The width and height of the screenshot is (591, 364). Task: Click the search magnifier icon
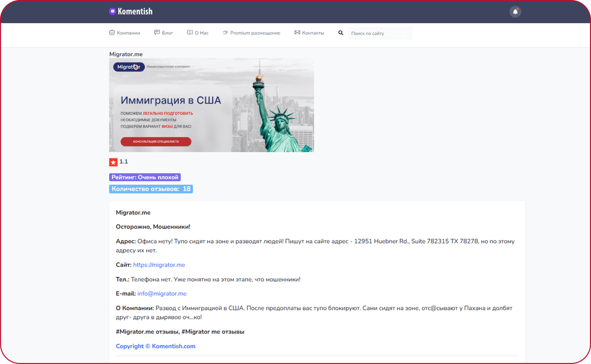point(341,33)
